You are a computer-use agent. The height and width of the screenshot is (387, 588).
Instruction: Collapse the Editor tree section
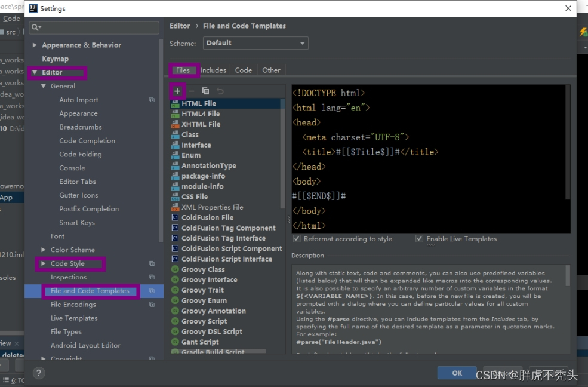coord(35,72)
